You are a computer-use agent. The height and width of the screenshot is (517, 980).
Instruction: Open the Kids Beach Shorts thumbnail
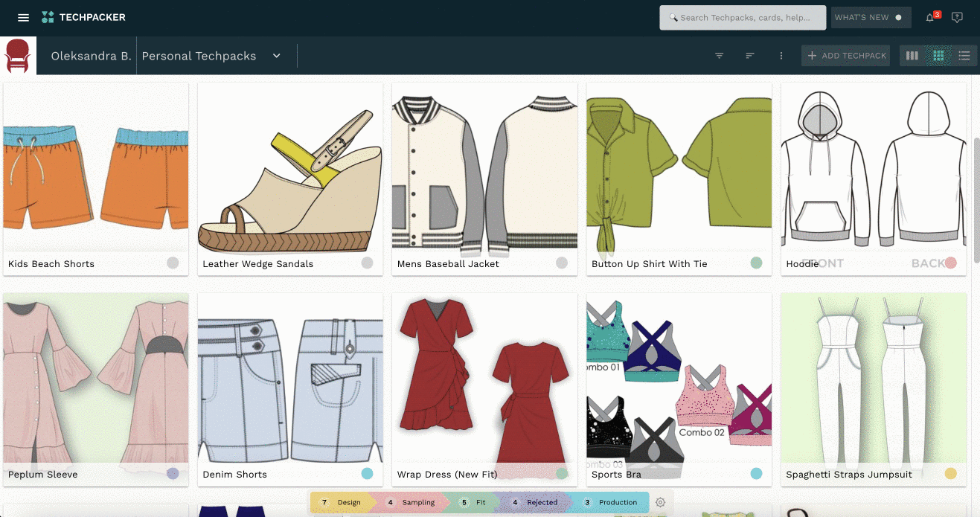point(96,167)
